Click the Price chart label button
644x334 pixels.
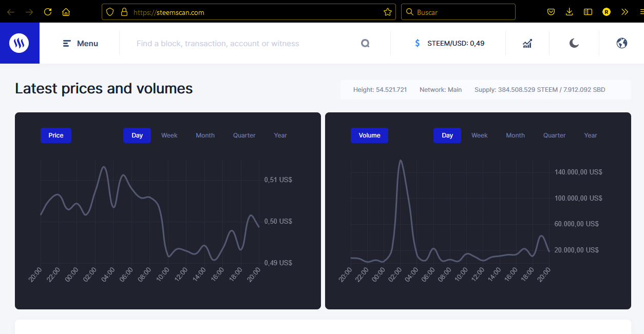56,135
